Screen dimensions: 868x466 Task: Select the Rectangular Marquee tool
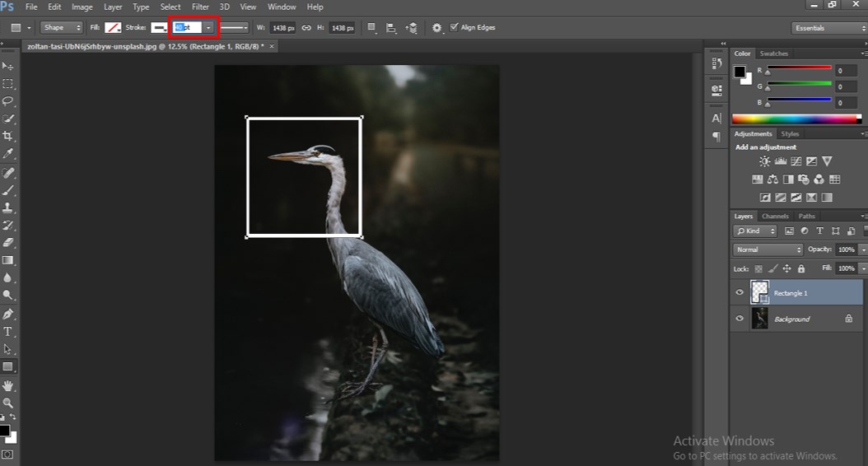[7, 84]
